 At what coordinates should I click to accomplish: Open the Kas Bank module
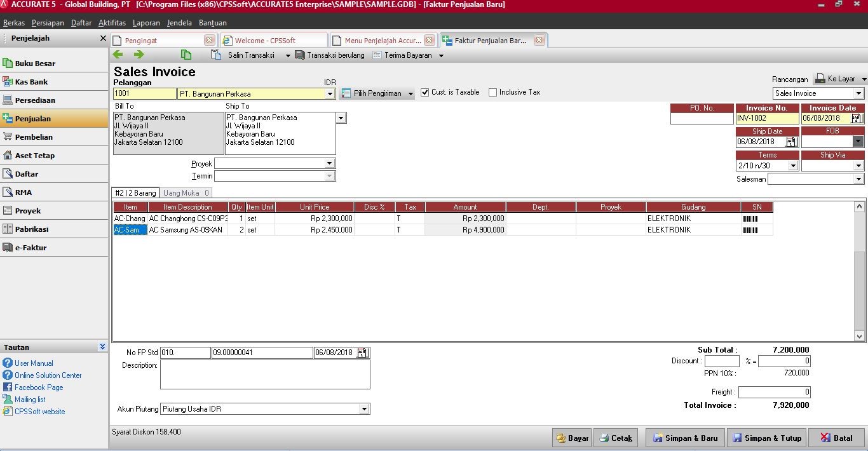pyautogui.click(x=31, y=82)
